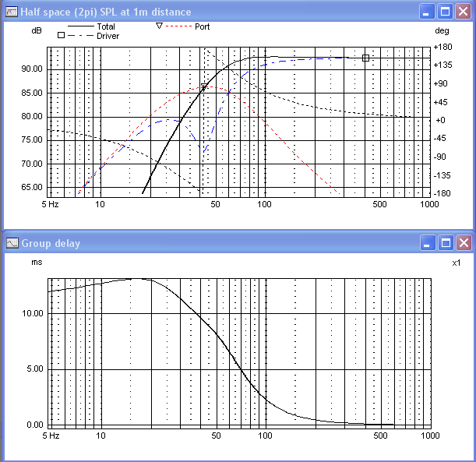This screenshot has height=462, width=476.
Task: Click the 1000 label under SPL graph
Action: tap(429, 204)
